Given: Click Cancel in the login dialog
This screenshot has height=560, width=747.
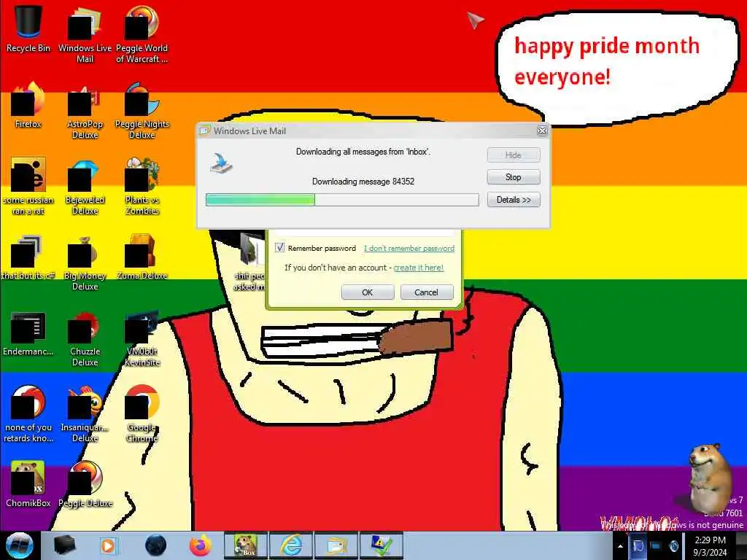Looking at the screenshot, I should coord(426,292).
